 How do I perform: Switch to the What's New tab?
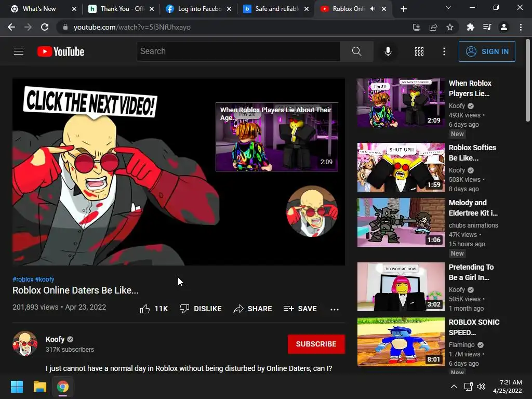tap(39, 9)
